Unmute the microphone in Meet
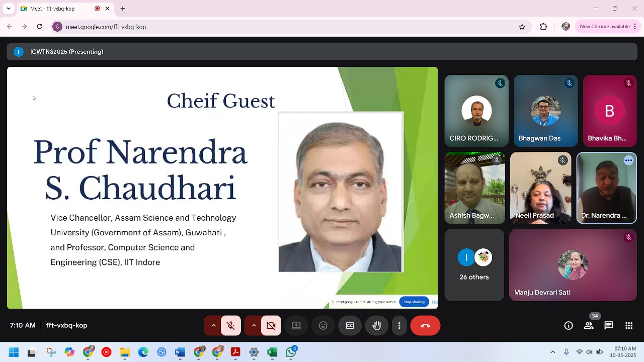This screenshot has width=644, height=362. (231, 326)
